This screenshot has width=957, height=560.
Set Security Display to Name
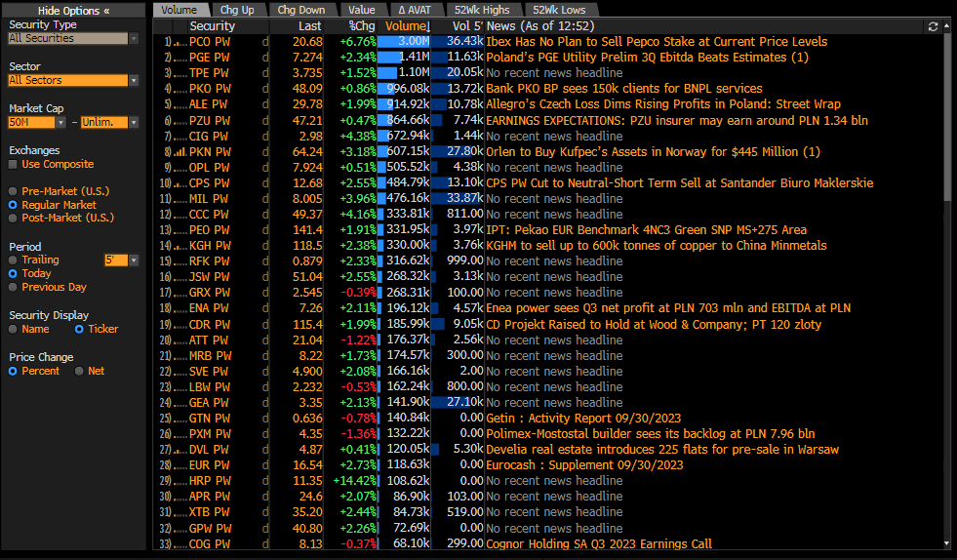pyautogui.click(x=13, y=329)
